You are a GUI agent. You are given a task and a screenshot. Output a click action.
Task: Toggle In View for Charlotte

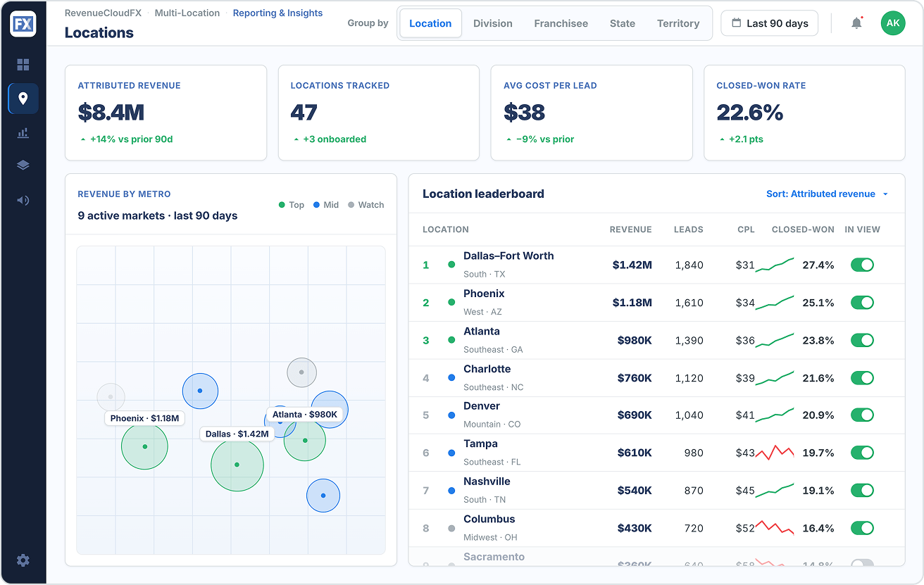point(862,378)
